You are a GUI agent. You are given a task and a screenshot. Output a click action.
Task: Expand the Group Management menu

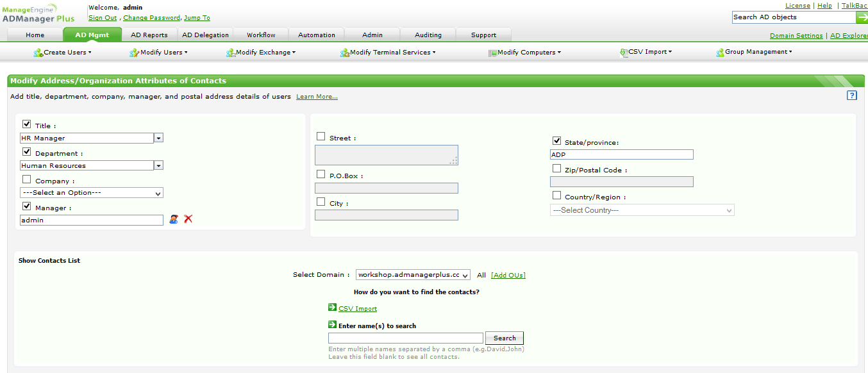[x=758, y=52]
